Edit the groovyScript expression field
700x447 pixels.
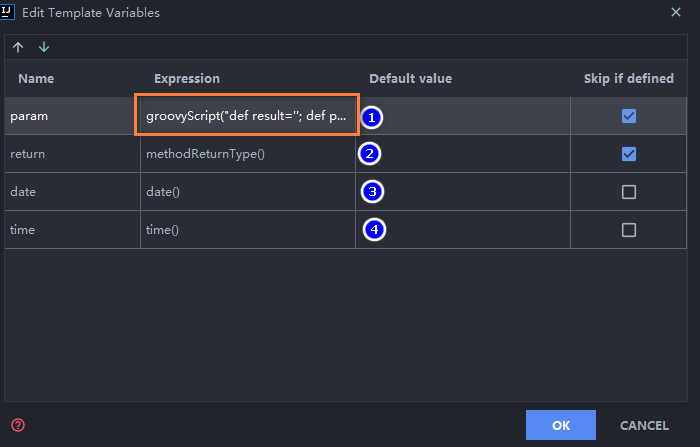[x=246, y=116]
